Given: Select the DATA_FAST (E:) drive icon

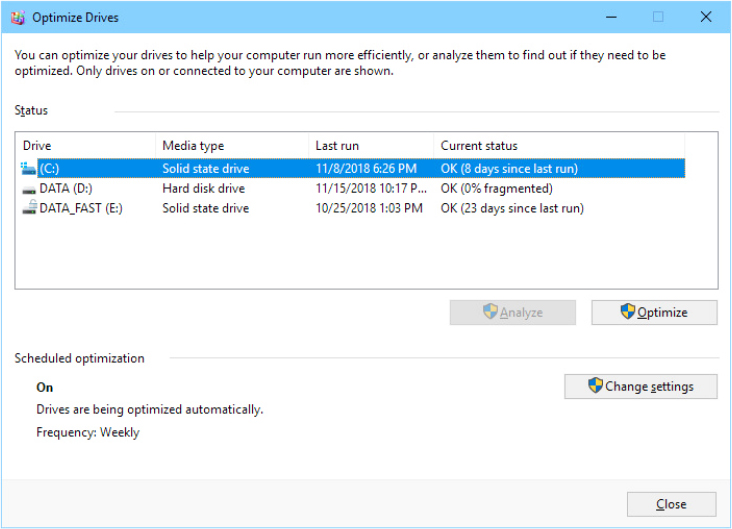Looking at the screenshot, I should pos(28,209).
